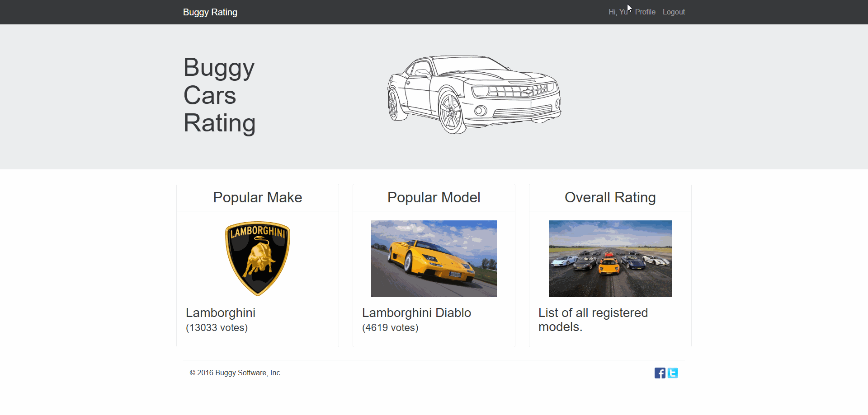
Task: Click the Lamborghini logo image
Action: click(258, 259)
